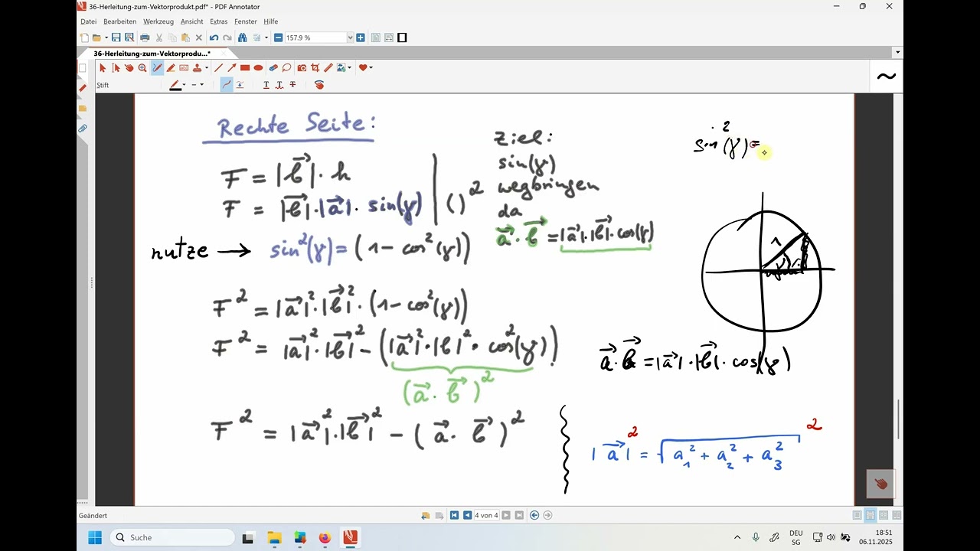Expand the insert image dropdown arrow
This screenshot has width=980, height=551.
pos(350,67)
